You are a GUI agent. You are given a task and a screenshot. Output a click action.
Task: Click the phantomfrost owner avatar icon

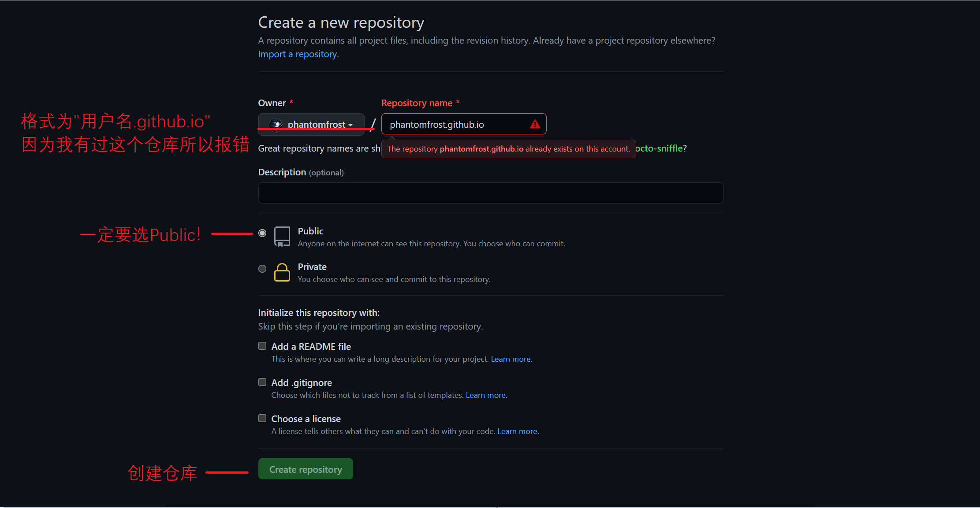click(x=276, y=125)
